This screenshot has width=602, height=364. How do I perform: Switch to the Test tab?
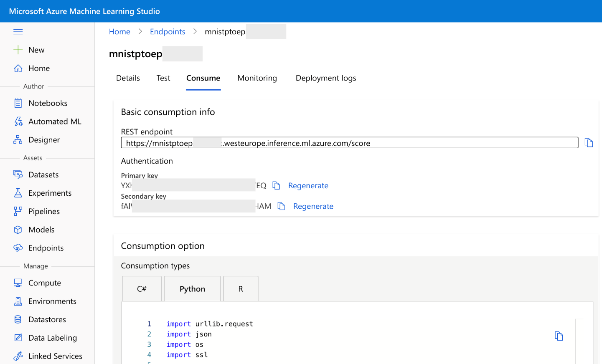163,78
